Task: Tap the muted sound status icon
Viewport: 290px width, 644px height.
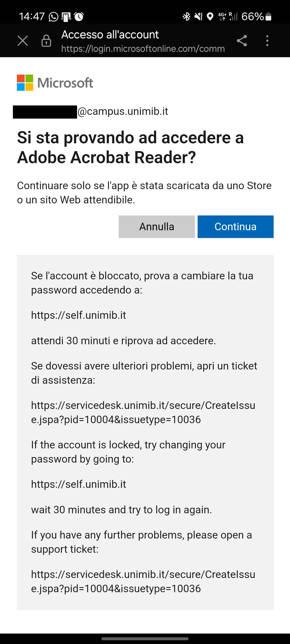Action: pyautogui.click(x=198, y=17)
